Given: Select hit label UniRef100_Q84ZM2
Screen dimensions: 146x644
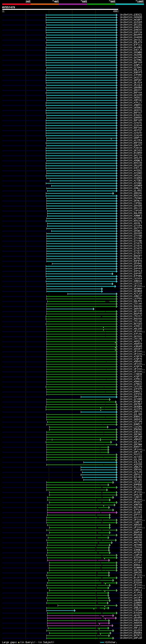Looking at the screenshot, I should point(131,540).
